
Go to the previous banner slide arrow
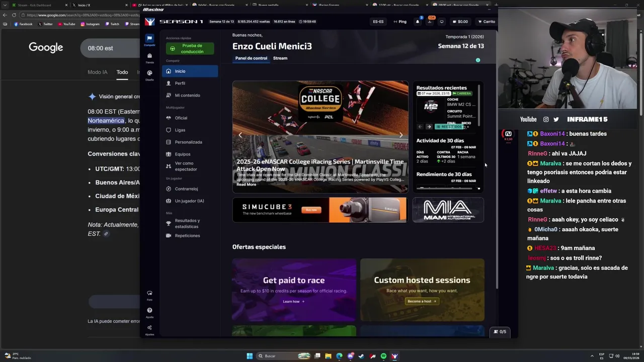click(x=240, y=135)
